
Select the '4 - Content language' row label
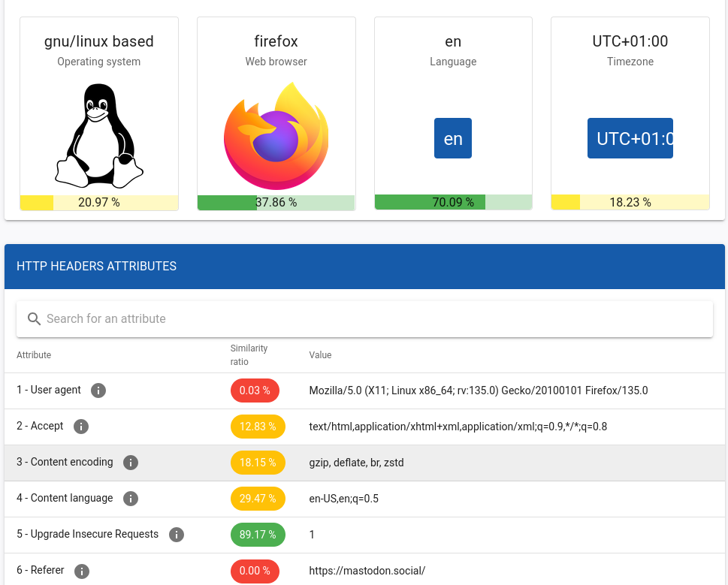coord(65,498)
